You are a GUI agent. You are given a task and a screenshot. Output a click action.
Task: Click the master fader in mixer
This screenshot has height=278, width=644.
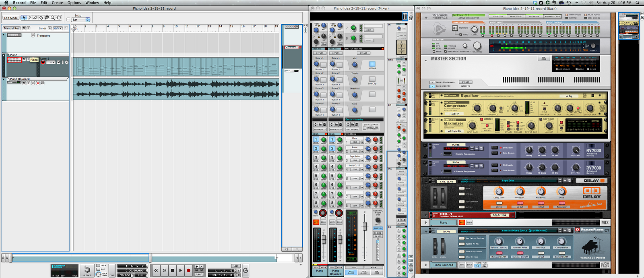(x=365, y=227)
